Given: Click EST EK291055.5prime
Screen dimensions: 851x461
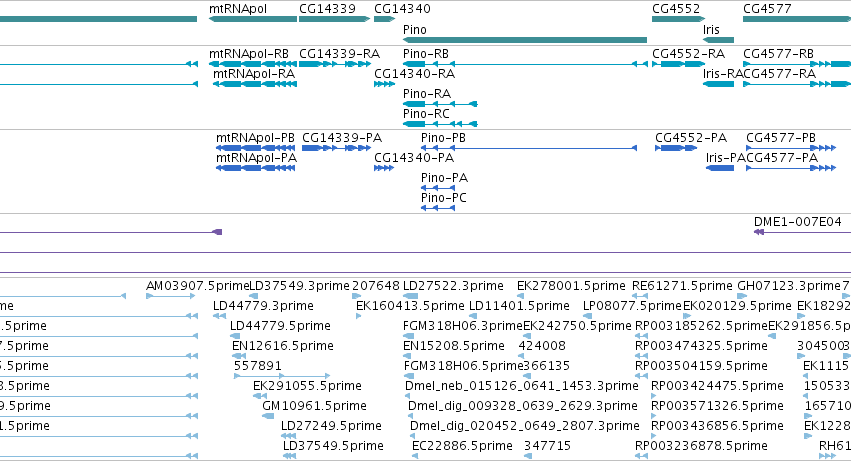Looking at the screenshot, I should [307, 386].
